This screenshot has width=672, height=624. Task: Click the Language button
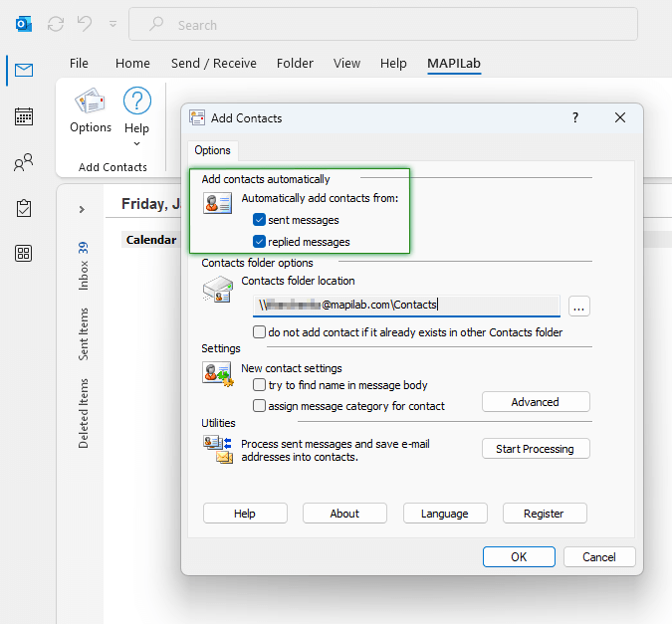pos(445,514)
